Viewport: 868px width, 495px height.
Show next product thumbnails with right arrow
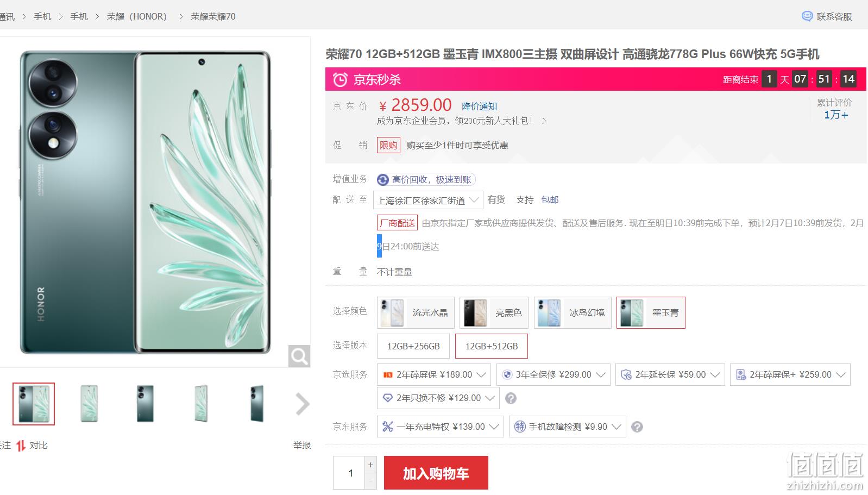[x=302, y=404]
